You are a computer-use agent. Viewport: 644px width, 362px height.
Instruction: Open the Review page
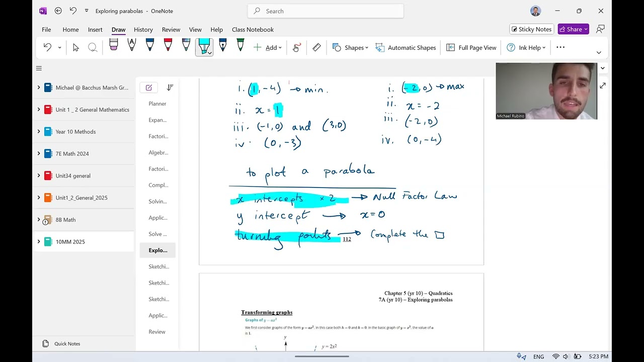[x=157, y=332]
